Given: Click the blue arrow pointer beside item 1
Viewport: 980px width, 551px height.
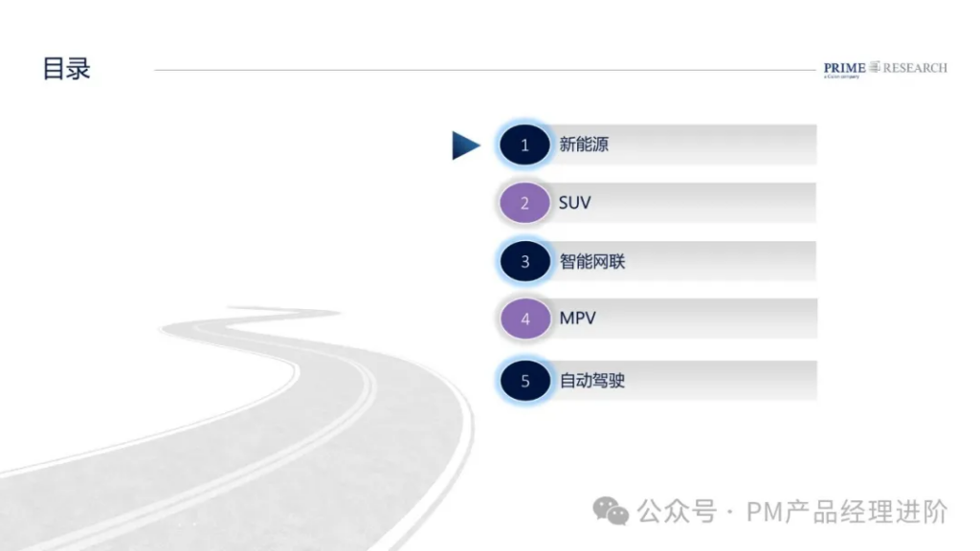Looking at the screenshot, I should click(x=465, y=145).
